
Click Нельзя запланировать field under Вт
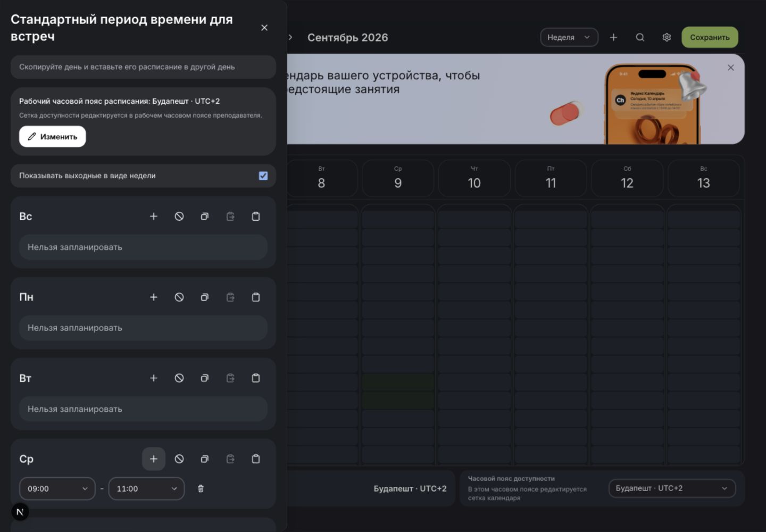point(143,409)
